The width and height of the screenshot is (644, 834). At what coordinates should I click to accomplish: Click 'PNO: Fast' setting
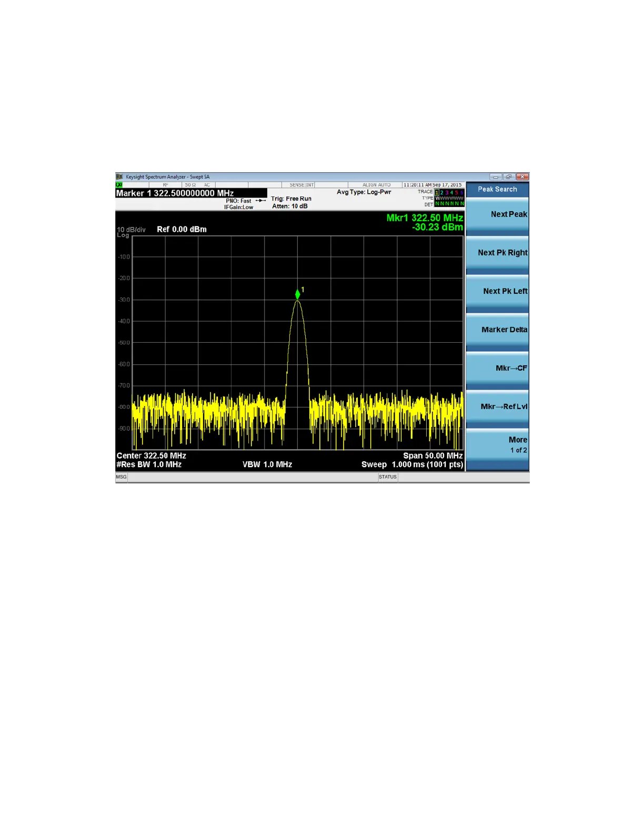[239, 201]
